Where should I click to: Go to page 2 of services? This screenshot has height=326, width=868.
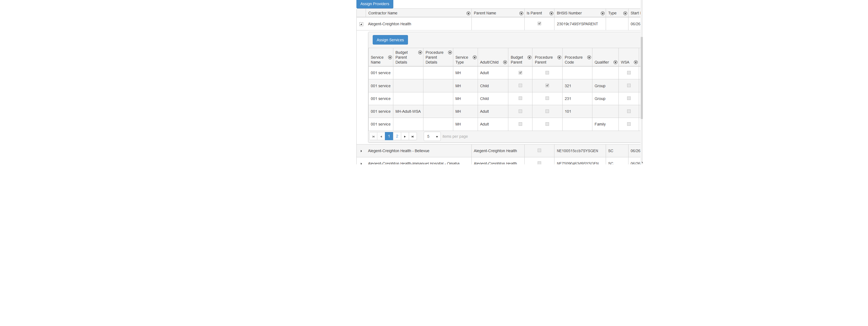(397, 136)
